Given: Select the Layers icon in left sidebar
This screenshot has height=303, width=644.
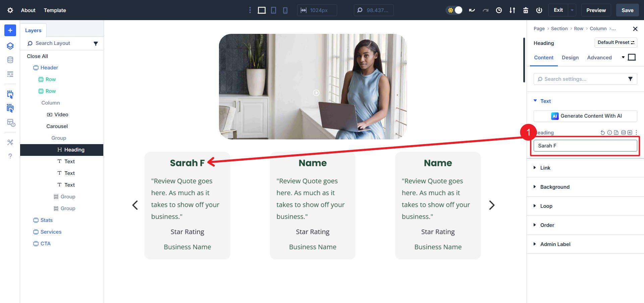Looking at the screenshot, I should [10, 46].
